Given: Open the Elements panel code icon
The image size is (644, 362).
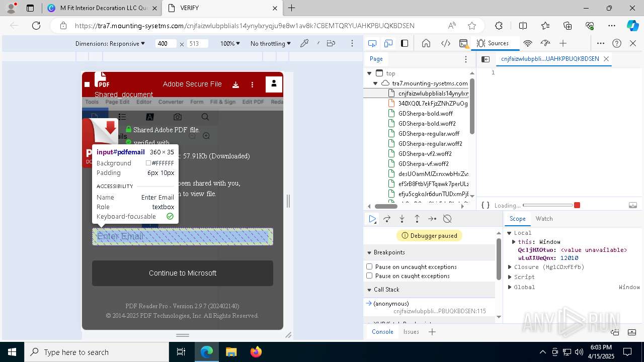Looking at the screenshot, I should tap(446, 43).
